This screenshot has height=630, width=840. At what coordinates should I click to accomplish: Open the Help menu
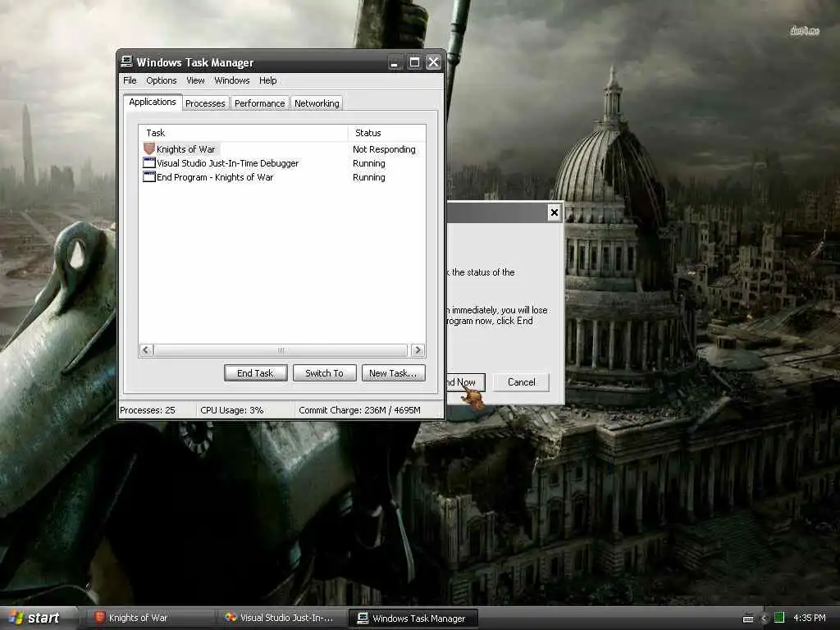point(268,80)
